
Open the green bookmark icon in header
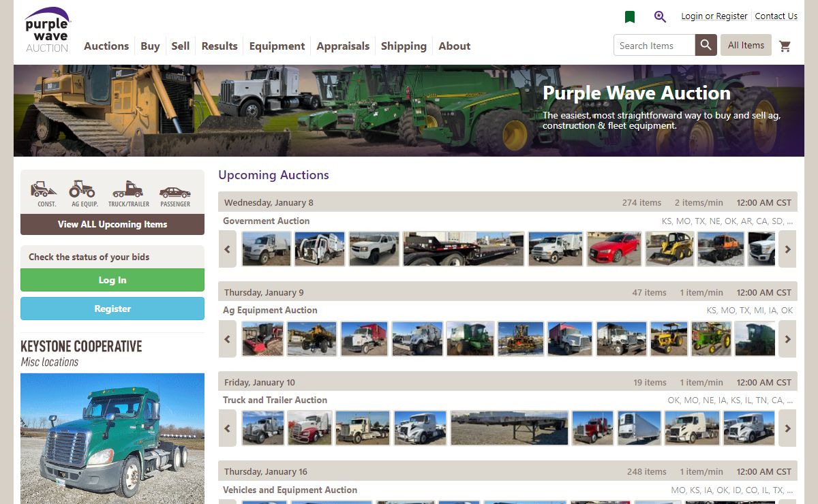click(630, 17)
